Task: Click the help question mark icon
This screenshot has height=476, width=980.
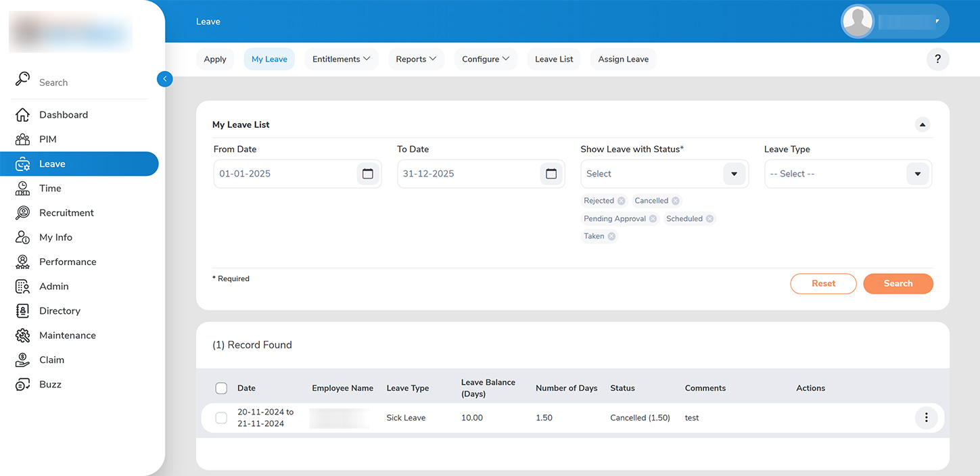Action: [937, 59]
